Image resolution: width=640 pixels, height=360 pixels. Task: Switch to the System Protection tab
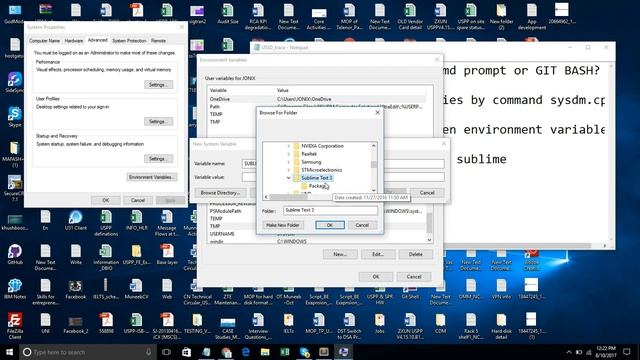[129, 41]
